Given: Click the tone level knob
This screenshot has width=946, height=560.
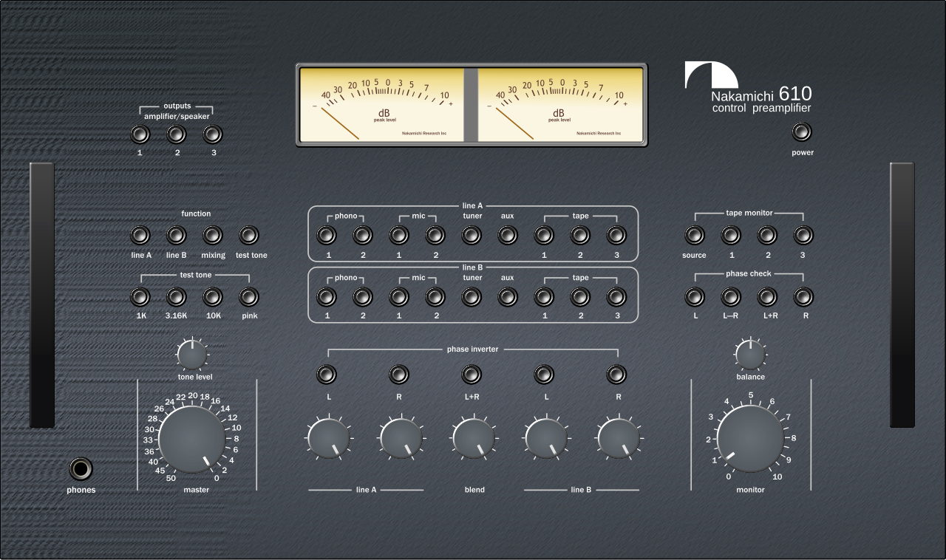Looking at the screenshot, I should tap(192, 355).
